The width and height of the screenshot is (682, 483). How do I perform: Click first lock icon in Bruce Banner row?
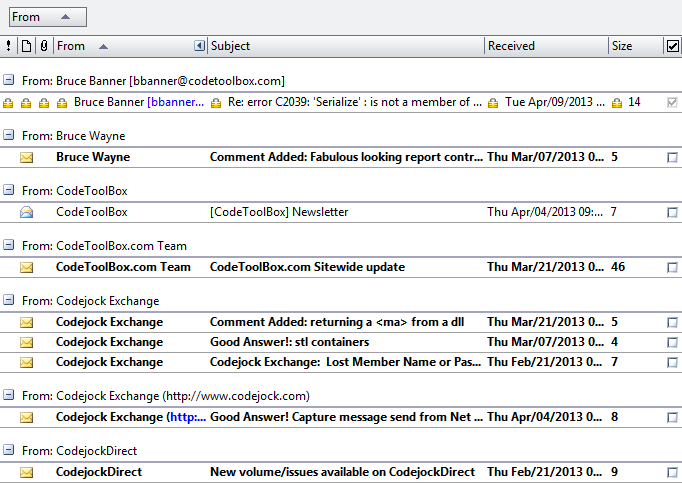coord(8,103)
